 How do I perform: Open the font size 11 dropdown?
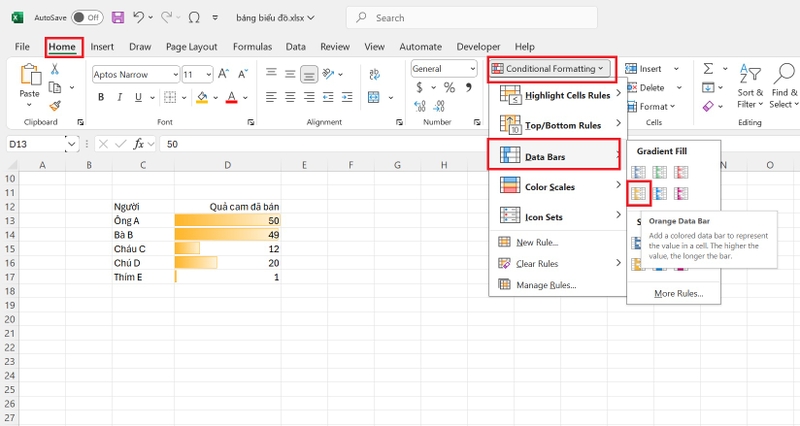209,74
